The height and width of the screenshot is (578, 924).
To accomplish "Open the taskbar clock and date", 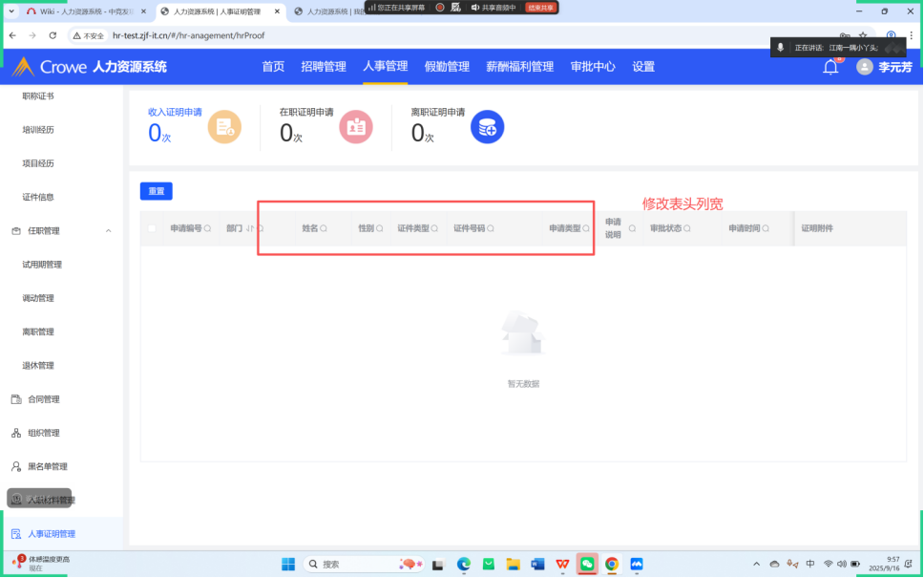I will tap(885, 564).
